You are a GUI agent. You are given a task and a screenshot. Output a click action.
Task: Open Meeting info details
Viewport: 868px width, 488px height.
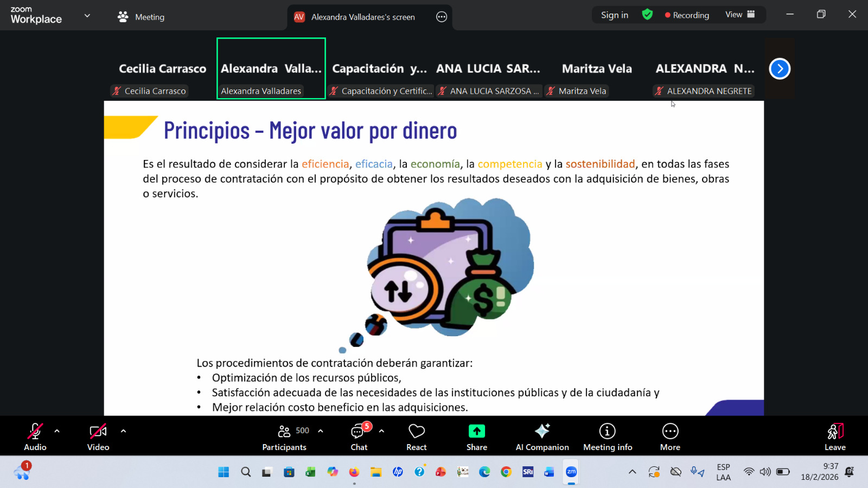coord(607,436)
